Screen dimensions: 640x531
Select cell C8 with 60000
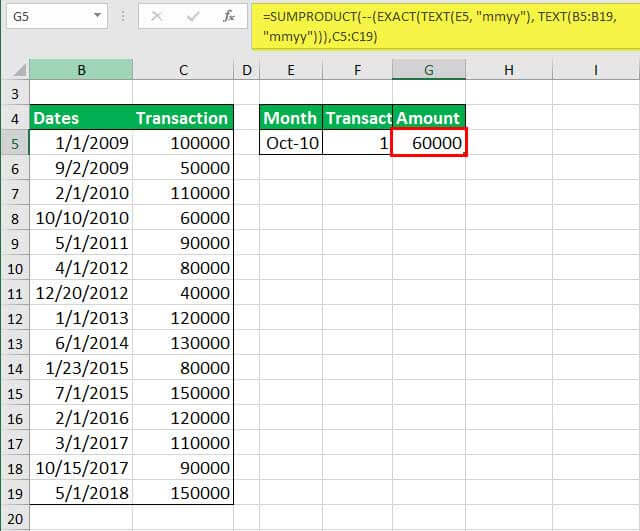point(183,218)
